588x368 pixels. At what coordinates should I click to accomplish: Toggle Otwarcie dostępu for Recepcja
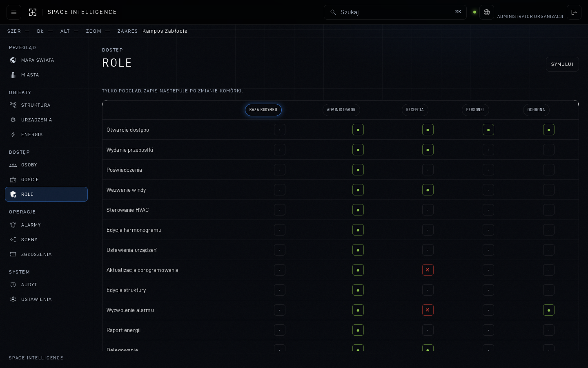pyautogui.click(x=428, y=130)
